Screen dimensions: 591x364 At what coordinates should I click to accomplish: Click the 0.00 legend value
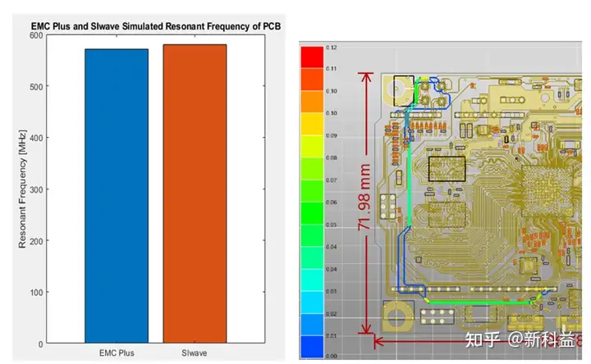[332, 356]
